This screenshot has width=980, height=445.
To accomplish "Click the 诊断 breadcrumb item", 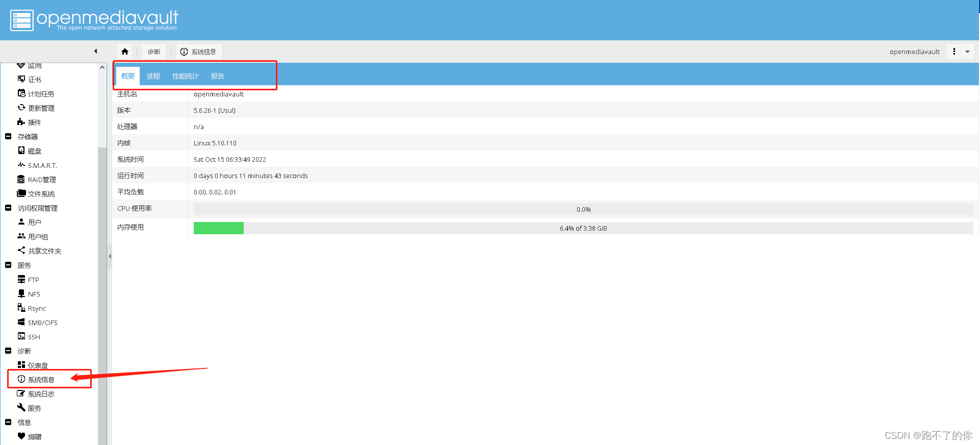I will click(154, 52).
